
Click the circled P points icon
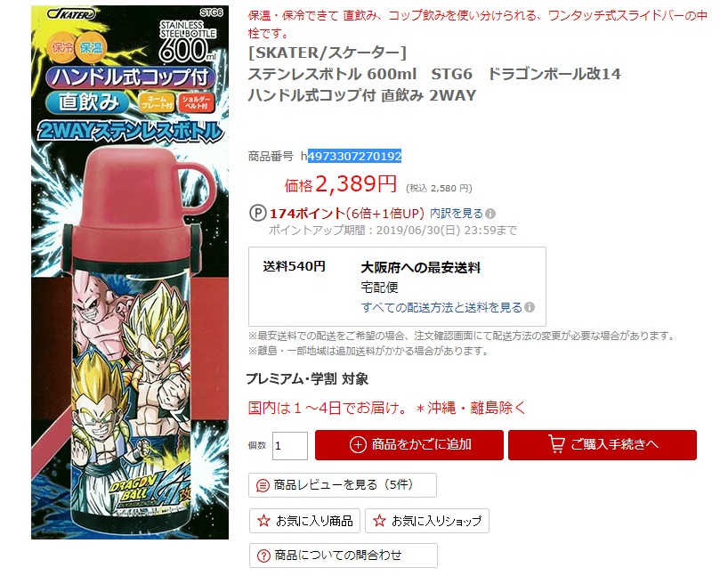258,214
